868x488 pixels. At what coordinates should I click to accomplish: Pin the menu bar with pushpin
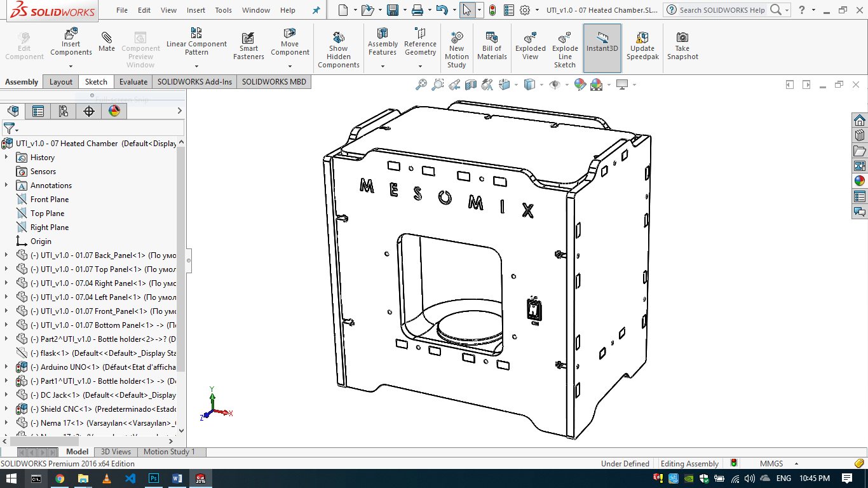pos(316,10)
